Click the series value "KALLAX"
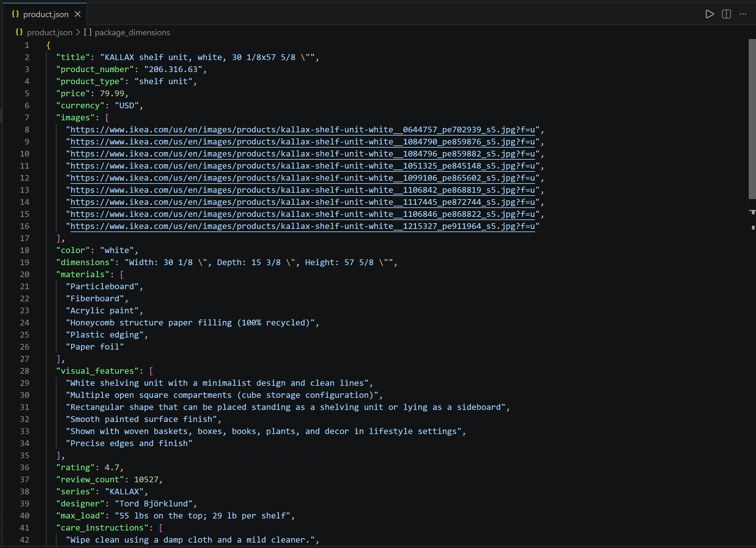The width and height of the screenshot is (756, 548). (124, 492)
